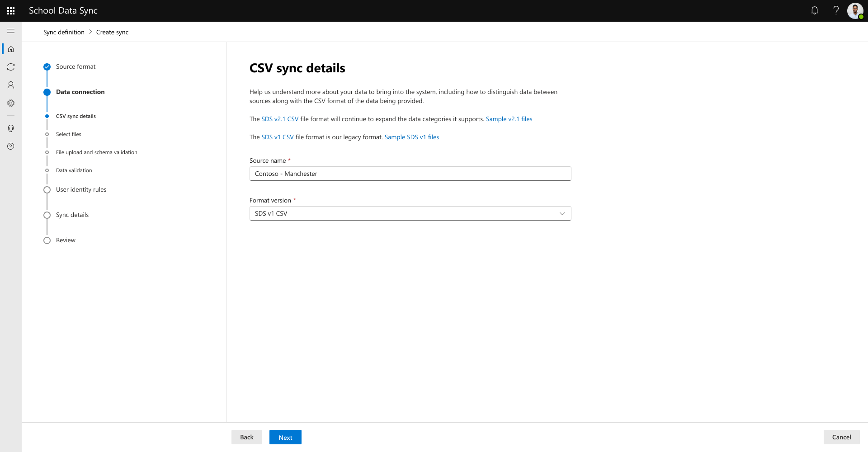Select File upload and schema validation substep

pyautogui.click(x=96, y=152)
